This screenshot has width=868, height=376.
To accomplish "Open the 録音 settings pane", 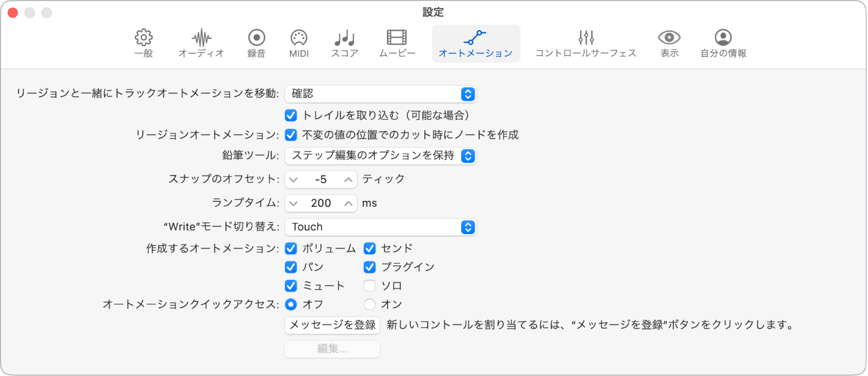I will [x=256, y=43].
